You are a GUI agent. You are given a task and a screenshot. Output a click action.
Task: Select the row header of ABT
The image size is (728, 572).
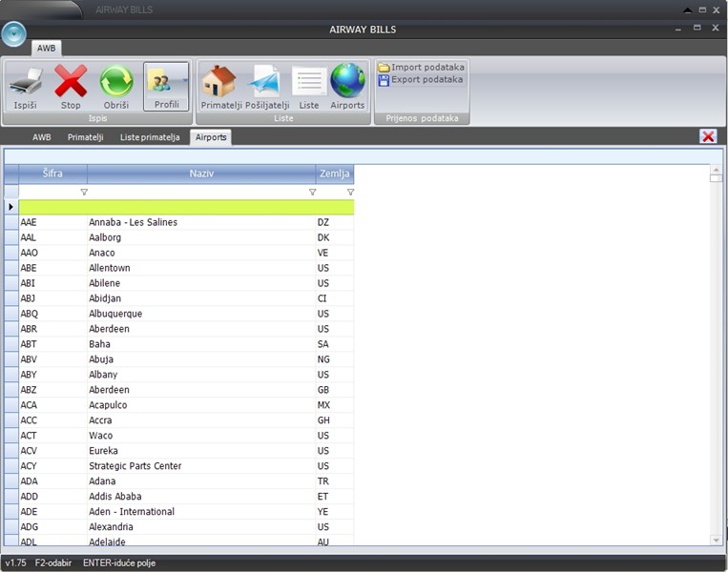pyautogui.click(x=11, y=344)
